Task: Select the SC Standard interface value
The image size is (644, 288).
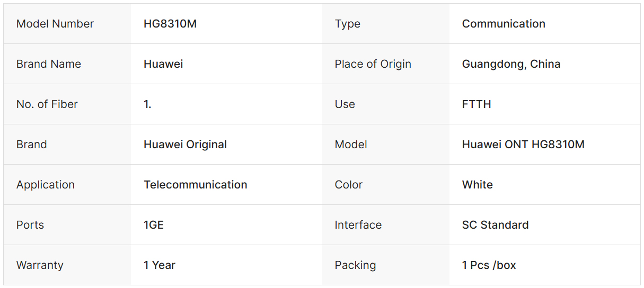Action: tap(495, 225)
